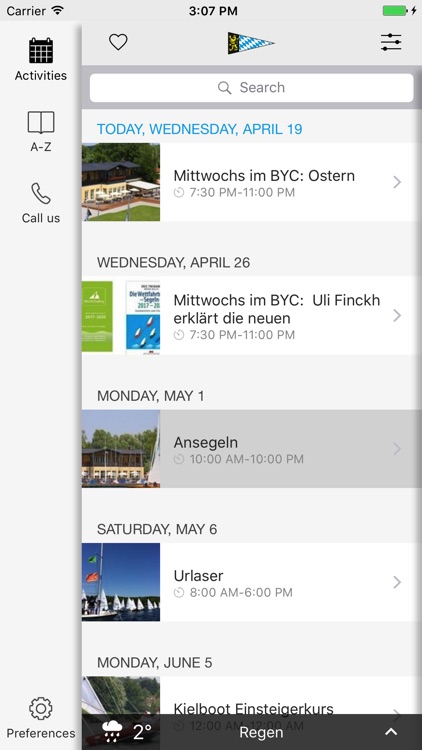
Task: Open chevron for Mittwochs im BYC: Ostern
Action: tap(397, 182)
